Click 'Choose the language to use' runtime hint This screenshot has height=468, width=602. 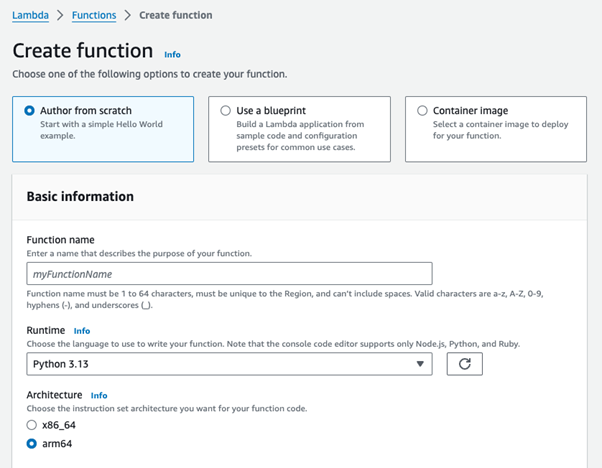pos(273,344)
